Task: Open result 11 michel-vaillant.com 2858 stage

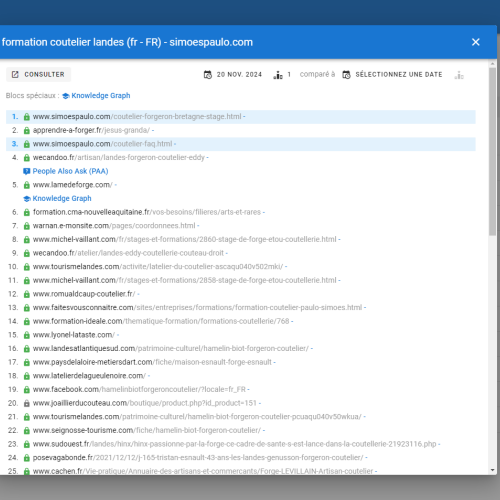Action: pos(186,280)
